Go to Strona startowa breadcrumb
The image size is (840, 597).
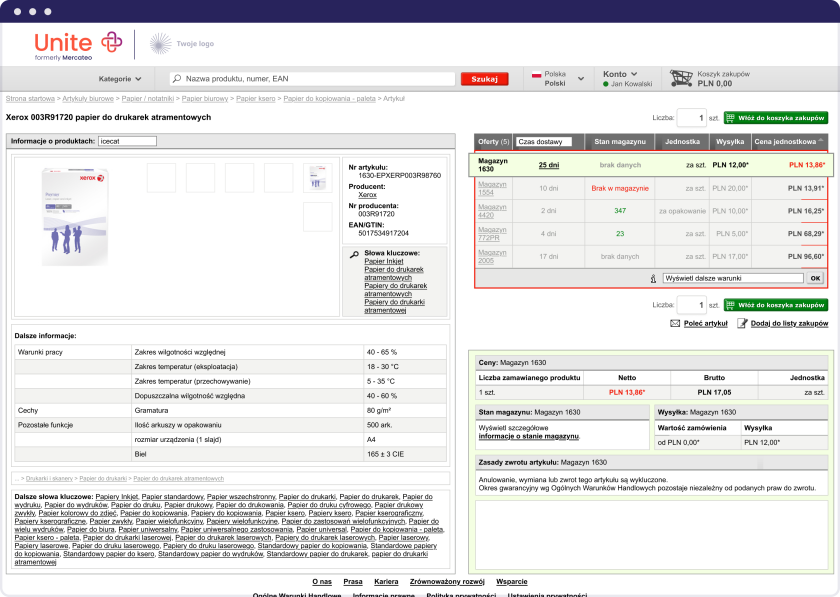(30, 99)
